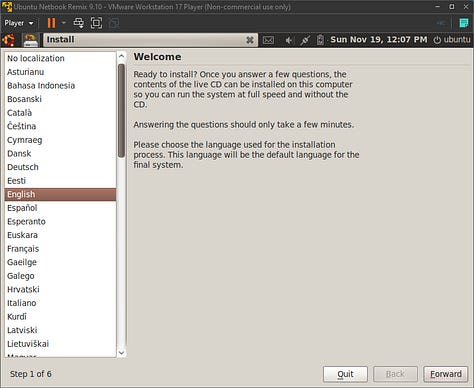The height and width of the screenshot is (388, 474).
Task: Select Cymraeg language
Action: tap(60, 140)
